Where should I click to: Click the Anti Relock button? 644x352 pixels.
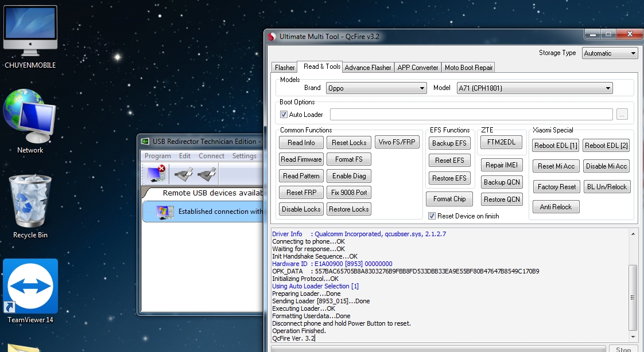(x=556, y=207)
